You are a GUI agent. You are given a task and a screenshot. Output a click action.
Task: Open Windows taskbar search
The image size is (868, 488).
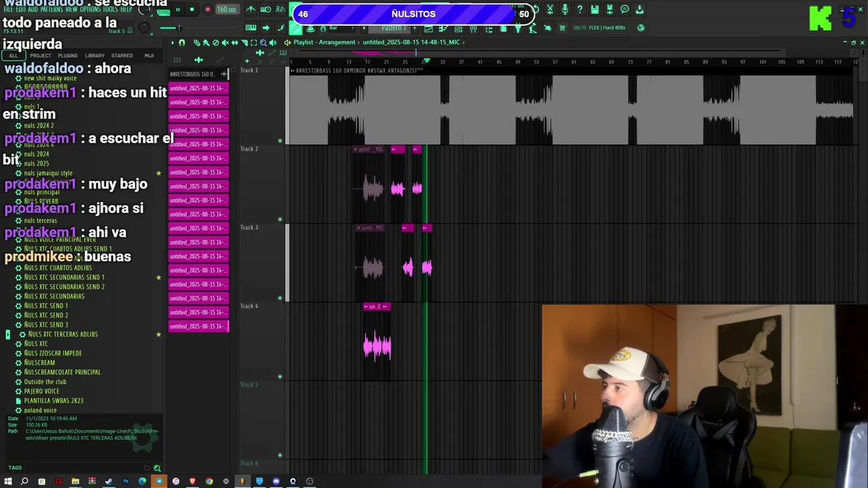24,481
